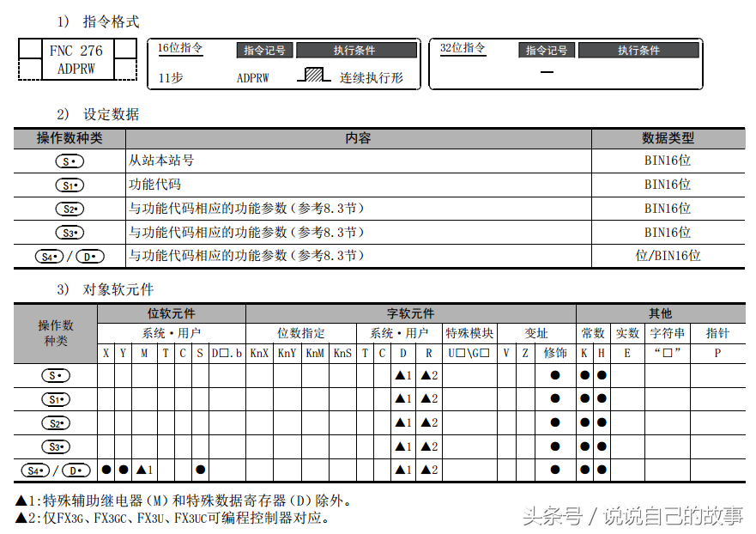Click the FNC 276 ADPRW instruction box
The height and width of the screenshot is (534, 756).
click(78, 60)
